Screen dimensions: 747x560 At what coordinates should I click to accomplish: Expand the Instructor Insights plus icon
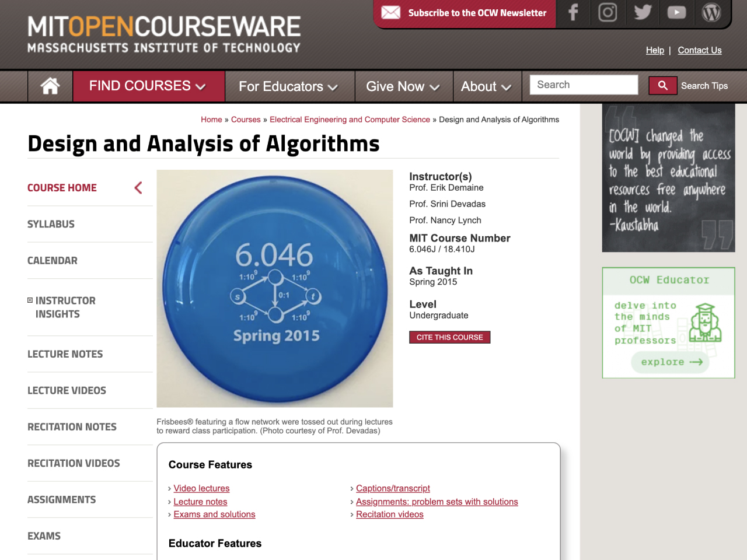point(30,300)
